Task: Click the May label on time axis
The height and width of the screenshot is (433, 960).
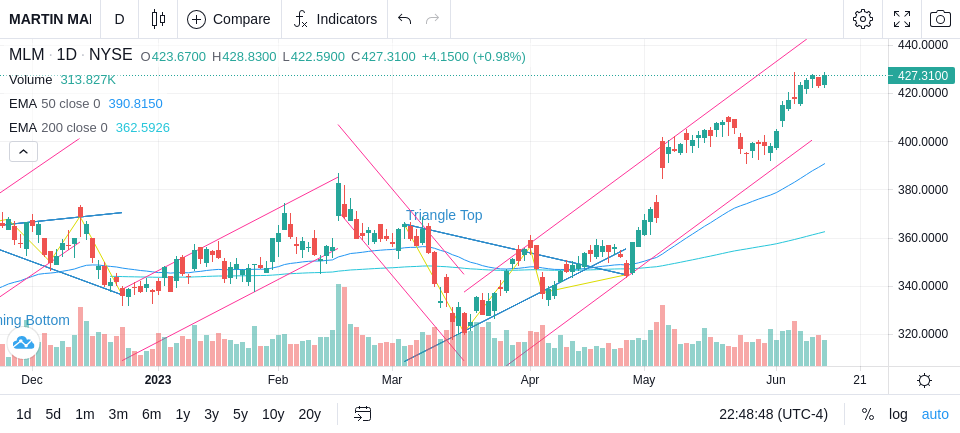Action: (x=644, y=380)
